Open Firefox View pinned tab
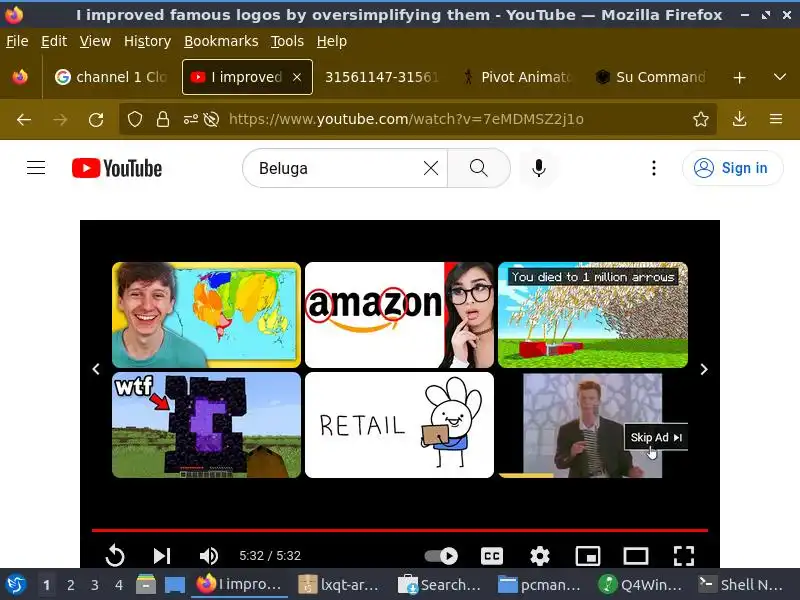Viewport: 800px width, 600px height. coord(20,77)
